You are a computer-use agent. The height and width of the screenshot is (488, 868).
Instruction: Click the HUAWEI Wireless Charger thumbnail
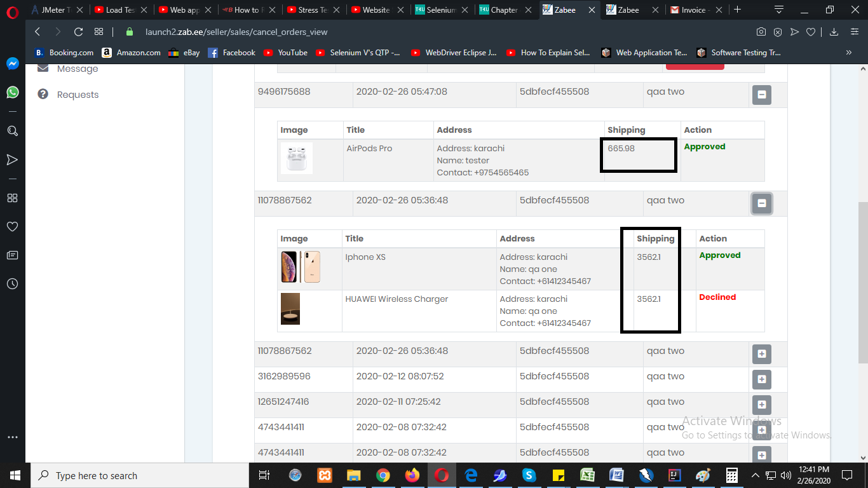tap(290, 309)
